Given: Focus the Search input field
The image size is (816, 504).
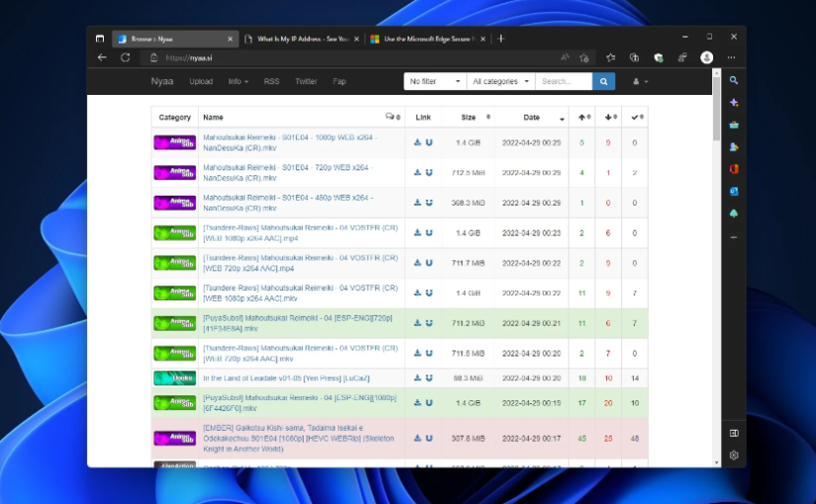Looking at the screenshot, I should (x=564, y=82).
